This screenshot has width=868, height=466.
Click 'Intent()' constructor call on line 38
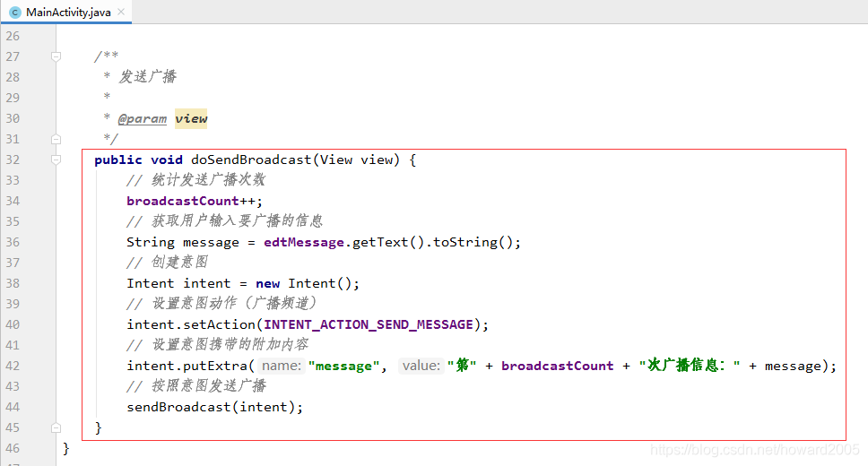point(320,283)
